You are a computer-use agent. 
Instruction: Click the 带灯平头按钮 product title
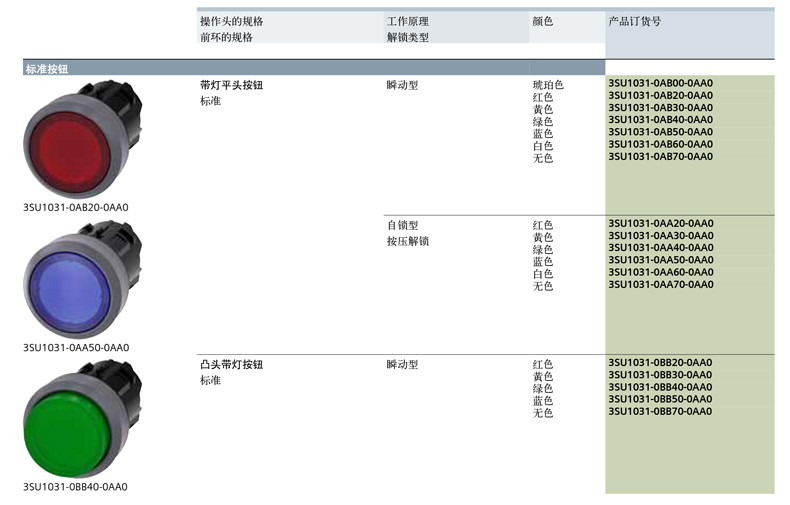tap(231, 85)
